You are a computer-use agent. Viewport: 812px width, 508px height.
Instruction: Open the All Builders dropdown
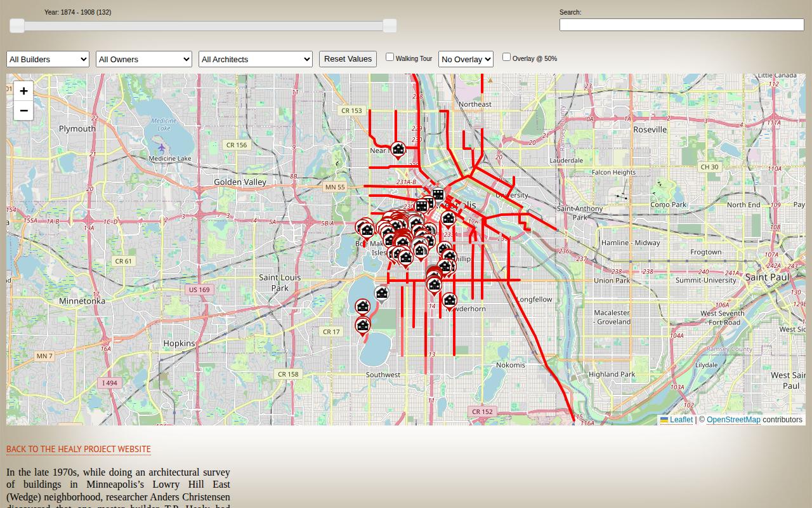48,59
